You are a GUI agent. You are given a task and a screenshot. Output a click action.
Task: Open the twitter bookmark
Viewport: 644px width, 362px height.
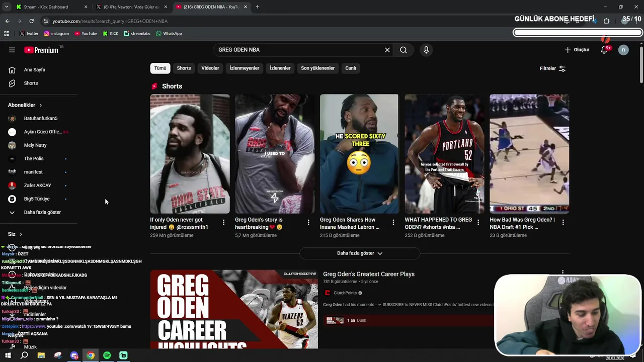(29, 34)
